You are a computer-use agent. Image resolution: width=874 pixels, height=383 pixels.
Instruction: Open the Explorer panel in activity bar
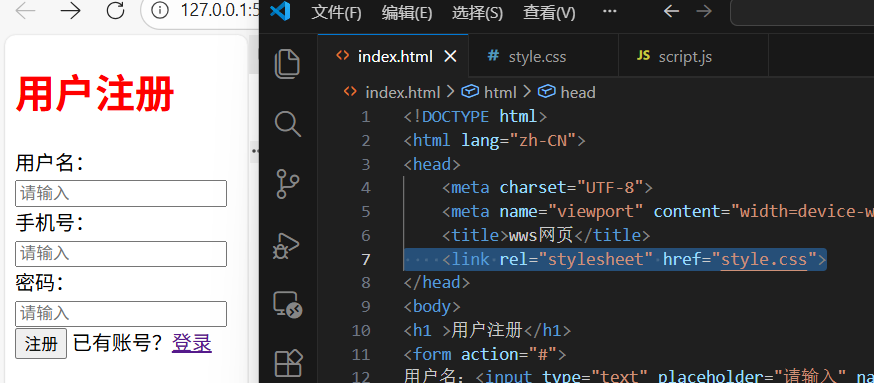288,64
